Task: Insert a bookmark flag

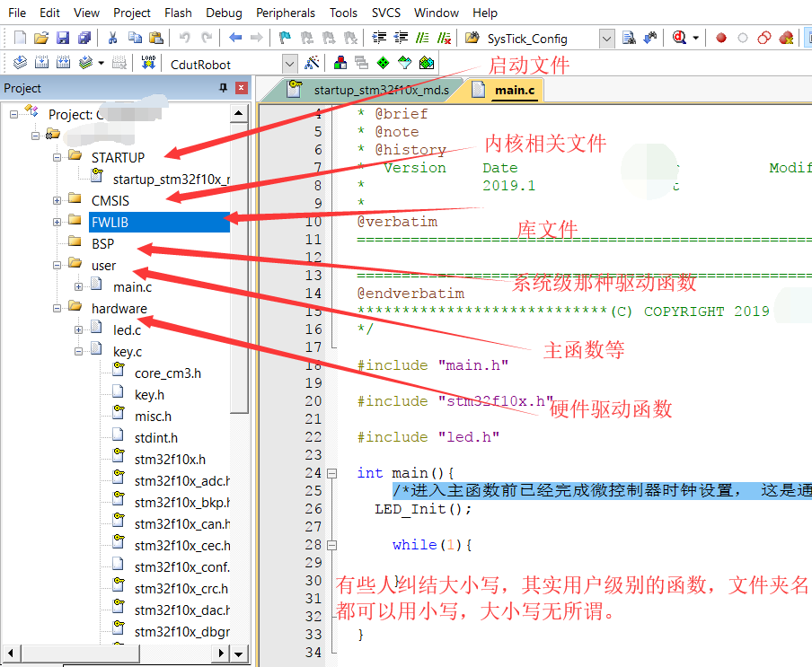Action: pyautogui.click(x=285, y=38)
